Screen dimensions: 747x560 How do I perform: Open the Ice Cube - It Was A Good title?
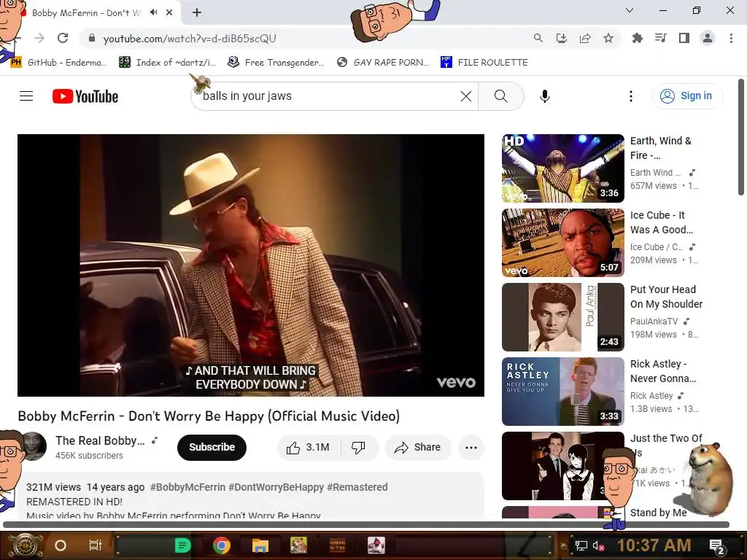661,222
